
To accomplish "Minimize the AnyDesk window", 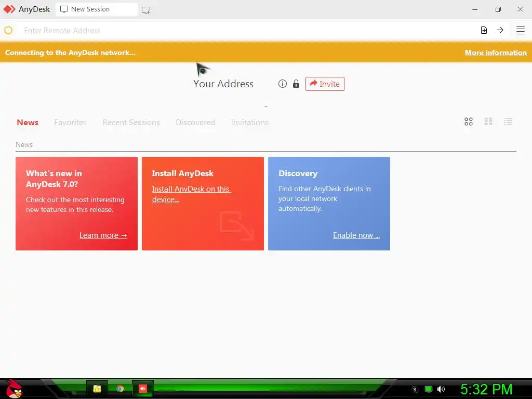I will coord(475,9).
